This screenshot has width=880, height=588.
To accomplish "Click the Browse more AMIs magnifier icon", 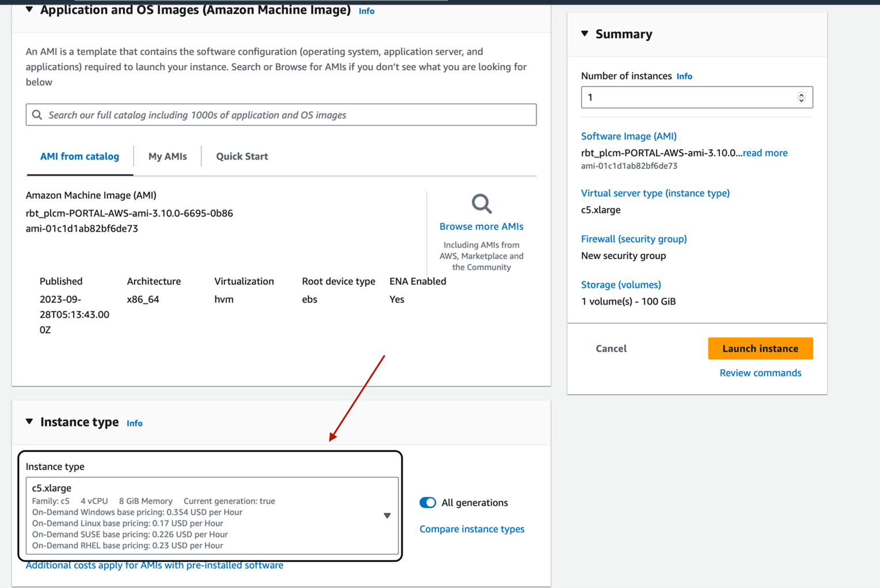I will point(481,204).
